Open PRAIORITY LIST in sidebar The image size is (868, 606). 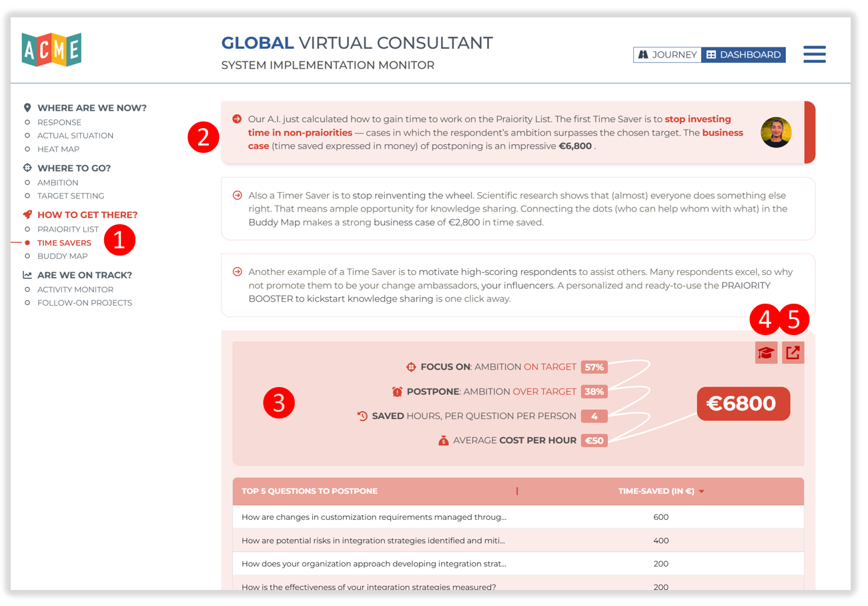click(x=68, y=229)
